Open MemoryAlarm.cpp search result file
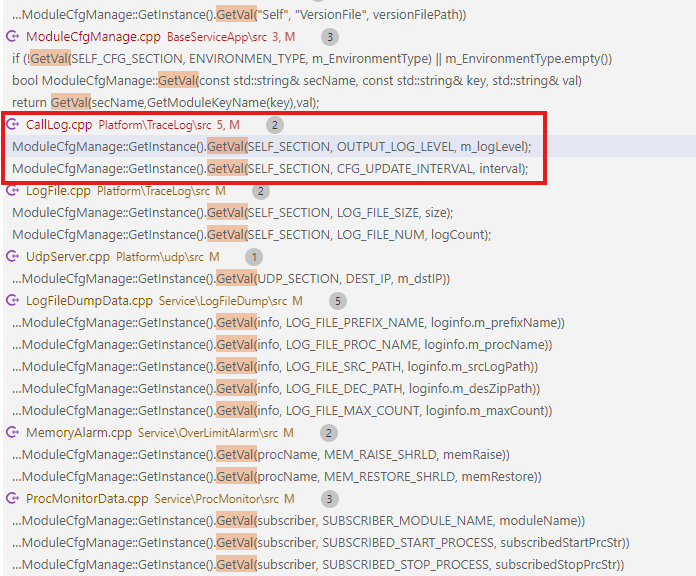The height and width of the screenshot is (576, 696). pyautogui.click(x=79, y=432)
